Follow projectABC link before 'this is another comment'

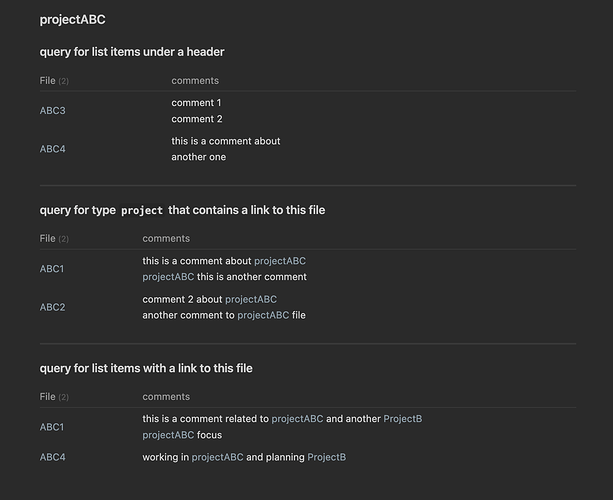tap(168, 277)
